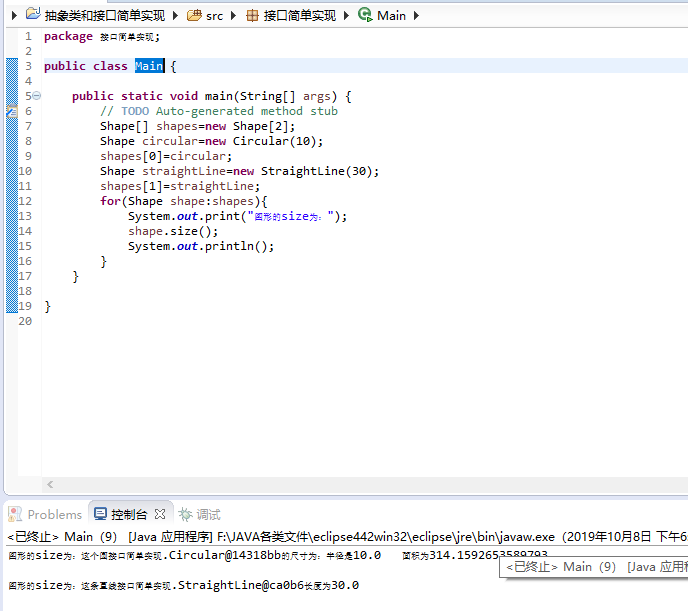This screenshot has width=688, height=611.
Task: Click Shape[2] array creation on line 7
Action: point(261,126)
